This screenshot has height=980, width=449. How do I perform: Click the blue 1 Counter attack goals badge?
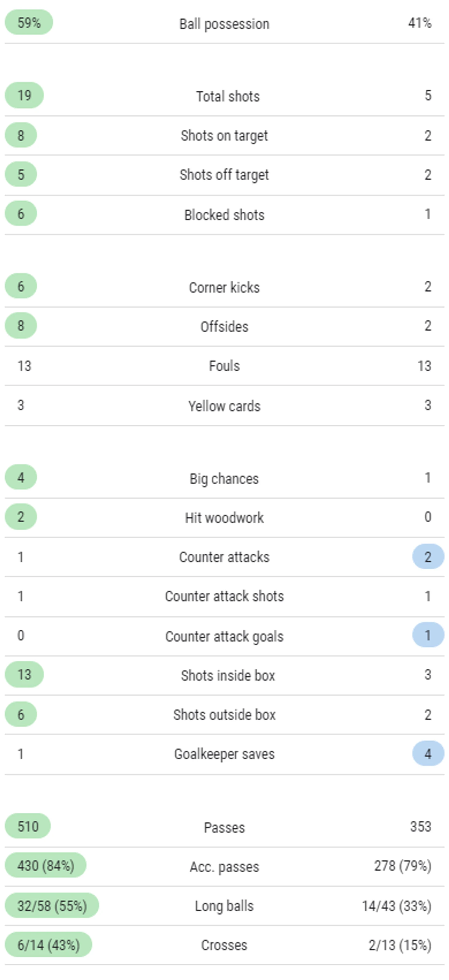[428, 635]
